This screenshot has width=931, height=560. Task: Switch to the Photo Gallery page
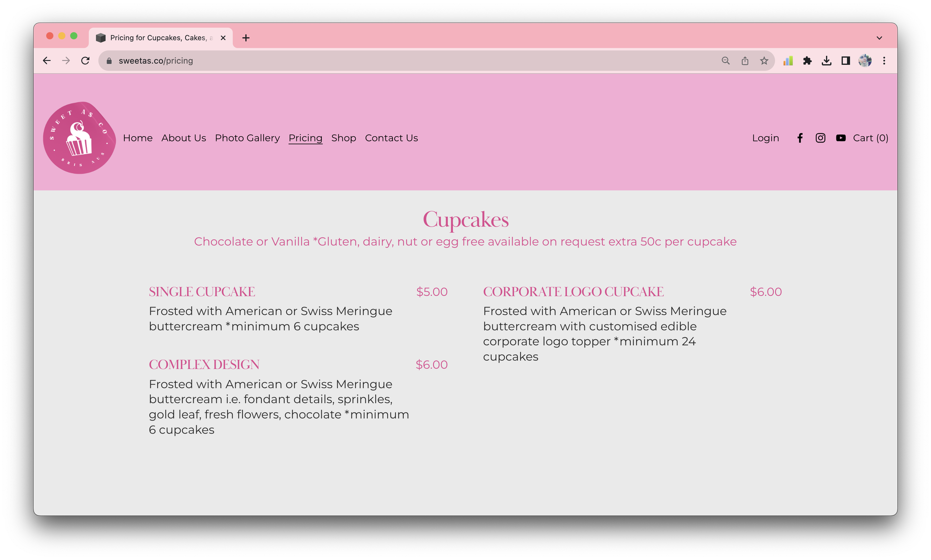click(x=247, y=138)
